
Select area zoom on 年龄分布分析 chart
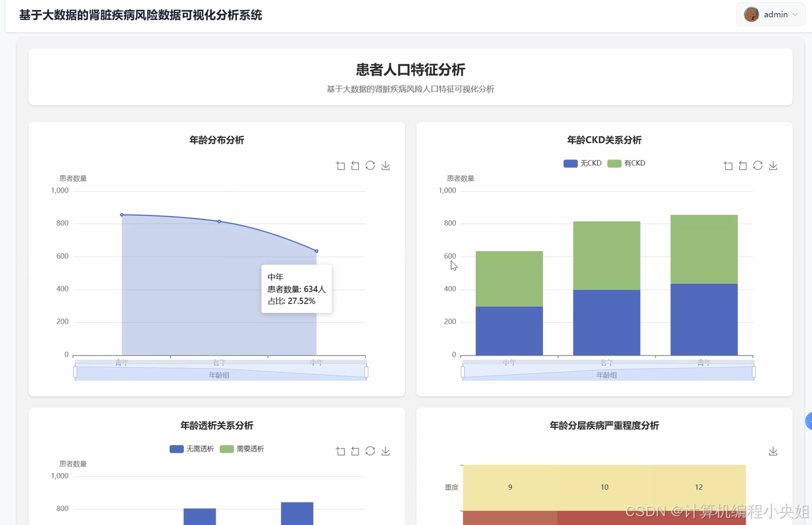tap(340, 165)
